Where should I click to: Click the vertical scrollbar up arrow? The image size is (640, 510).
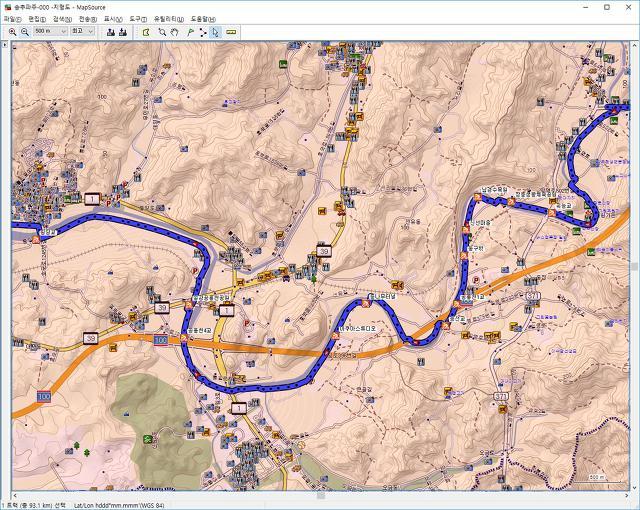coord(634,45)
